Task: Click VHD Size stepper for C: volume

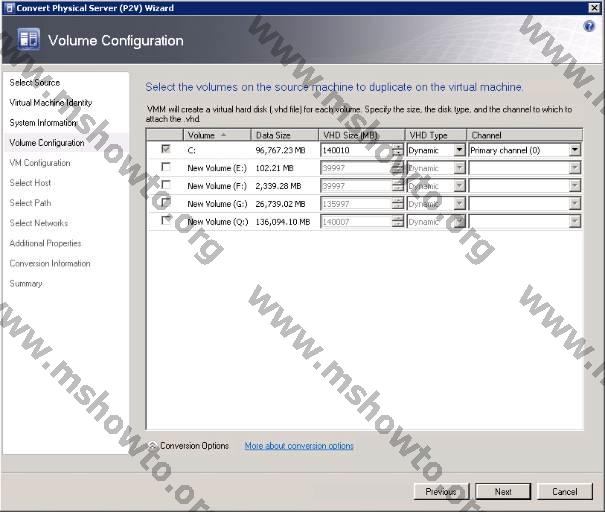Action: tap(397, 150)
